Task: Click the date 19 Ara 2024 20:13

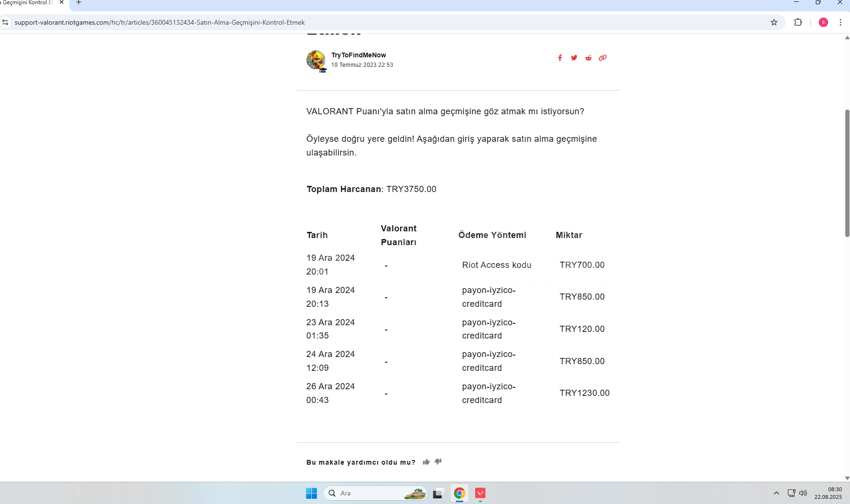Action: 331,297
